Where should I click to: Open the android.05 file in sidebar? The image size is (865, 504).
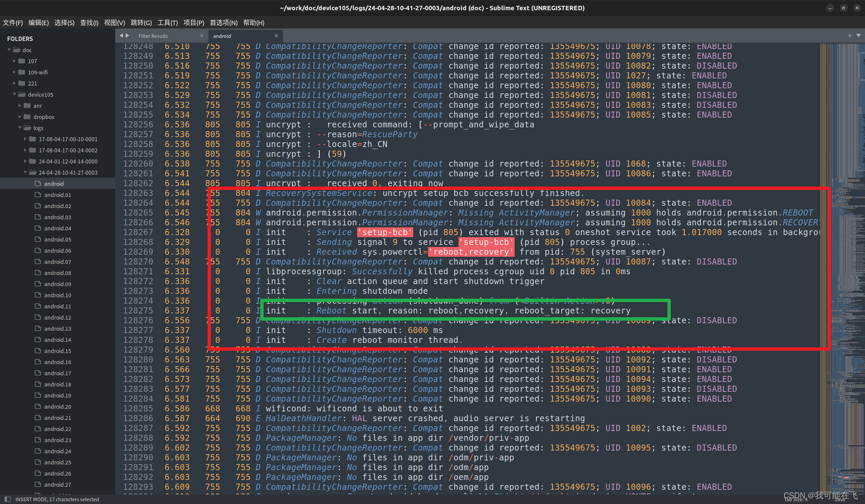[57, 239]
